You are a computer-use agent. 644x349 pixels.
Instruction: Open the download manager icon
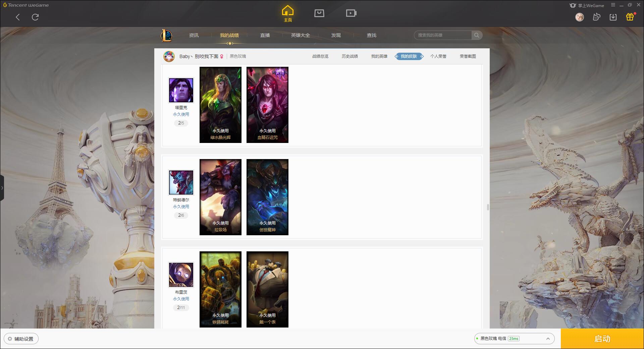tap(613, 17)
